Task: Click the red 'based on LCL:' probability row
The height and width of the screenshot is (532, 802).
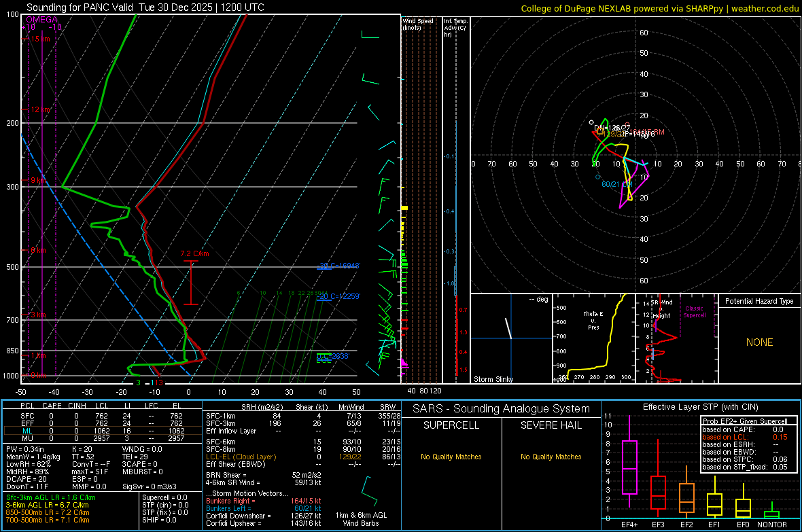Action: coord(745,437)
